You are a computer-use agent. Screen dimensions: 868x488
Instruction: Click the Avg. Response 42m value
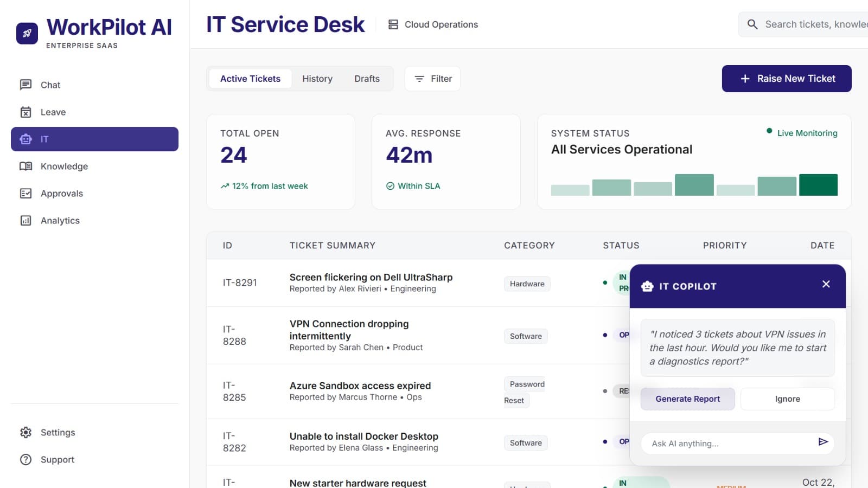coord(409,155)
